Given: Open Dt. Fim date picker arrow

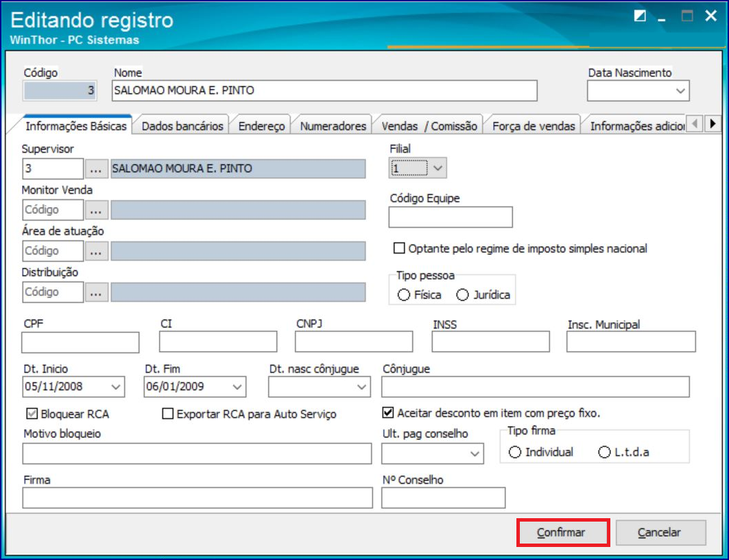Looking at the screenshot, I should coord(237,387).
